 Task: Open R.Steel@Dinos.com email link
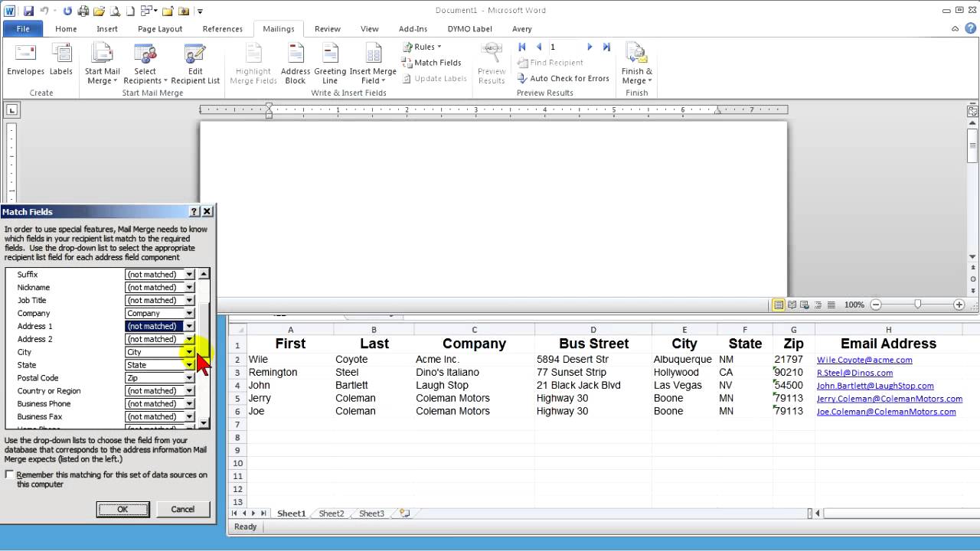pos(854,373)
